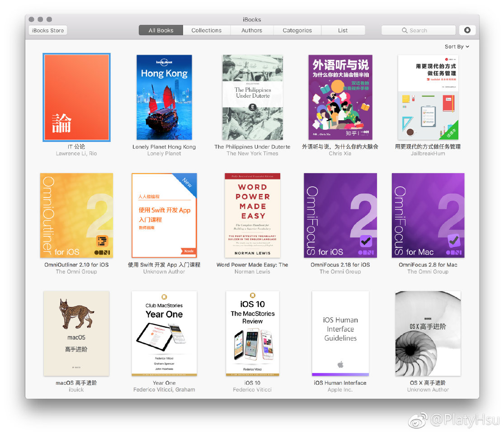Open OmniOutliner 2.10 for iOS cover
Viewport: 504px width, 434px height.
tap(76, 215)
